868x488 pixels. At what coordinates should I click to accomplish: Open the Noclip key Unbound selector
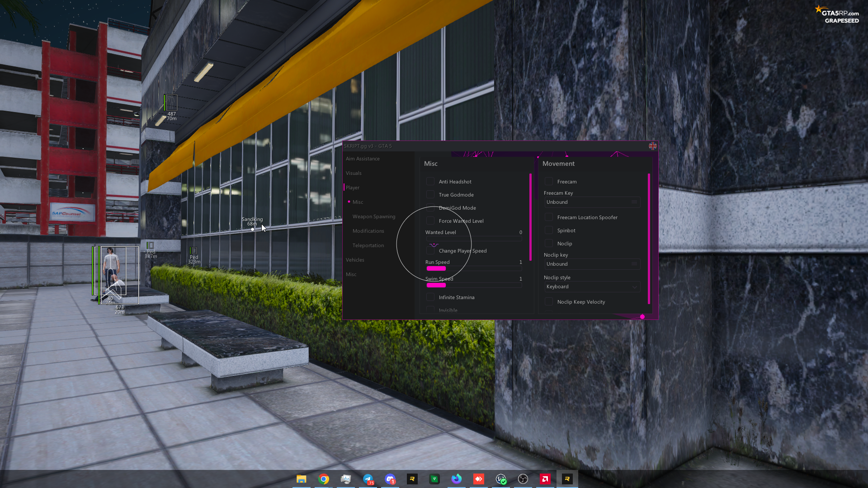[592, 264]
